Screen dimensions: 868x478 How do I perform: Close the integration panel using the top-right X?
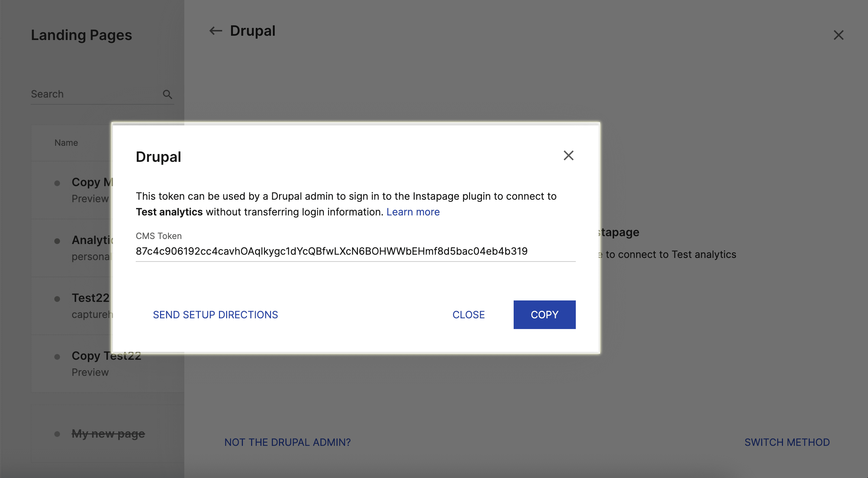click(x=839, y=35)
